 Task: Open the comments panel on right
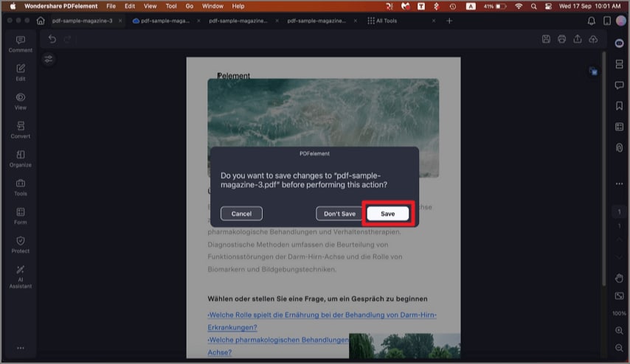click(x=619, y=85)
